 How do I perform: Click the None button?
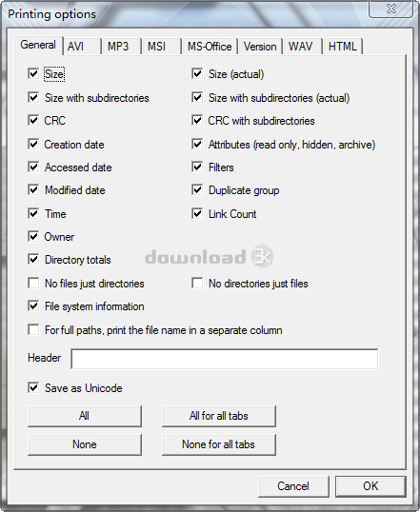tap(85, 444)
